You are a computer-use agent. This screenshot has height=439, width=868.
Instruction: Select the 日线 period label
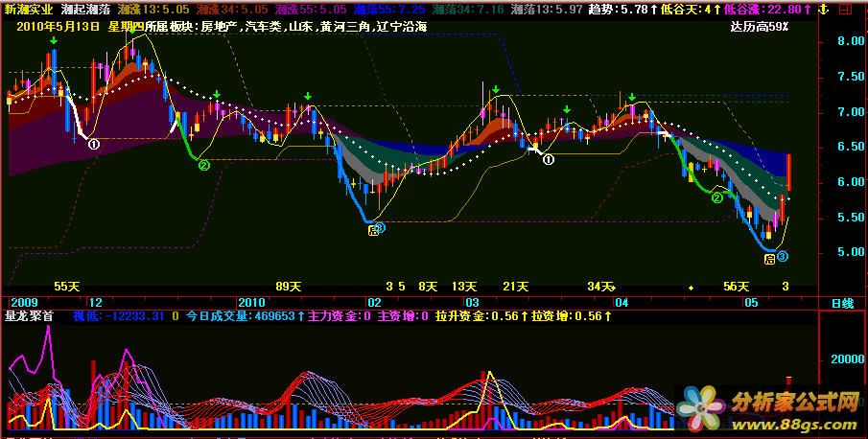(843, 303)
